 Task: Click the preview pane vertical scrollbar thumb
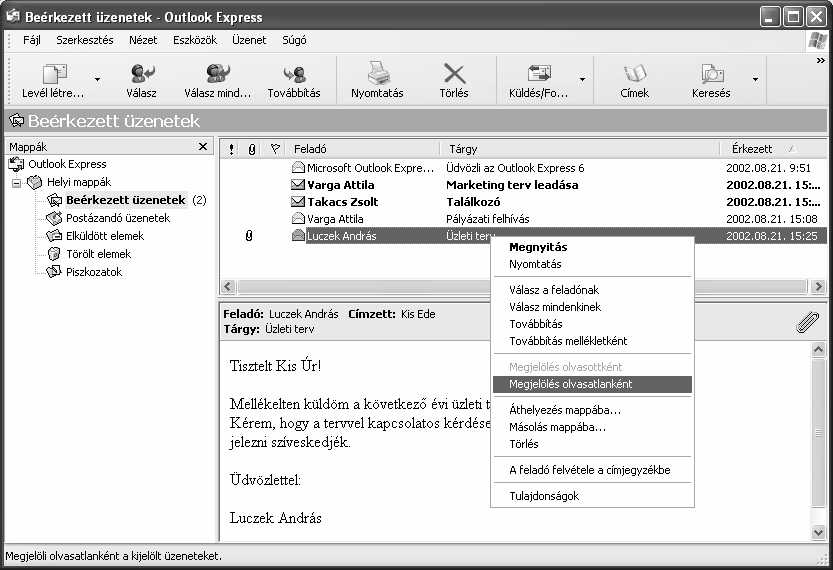tap(819, 433)
